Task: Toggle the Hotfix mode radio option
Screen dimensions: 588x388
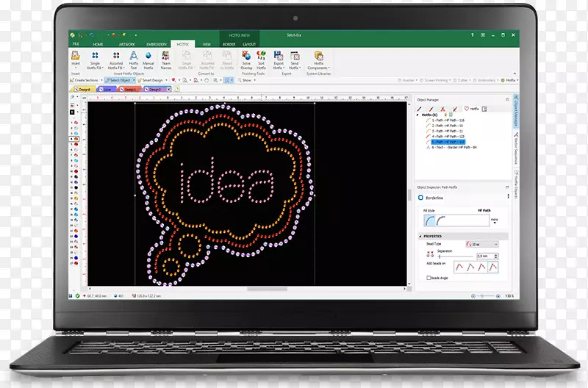Action: [x=503, y=80]
